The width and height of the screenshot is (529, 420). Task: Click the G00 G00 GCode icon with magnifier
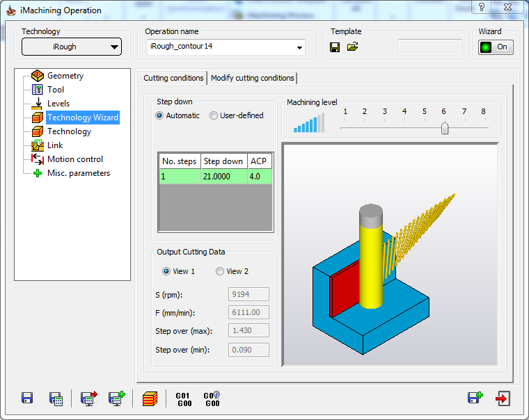coord(212,399)
